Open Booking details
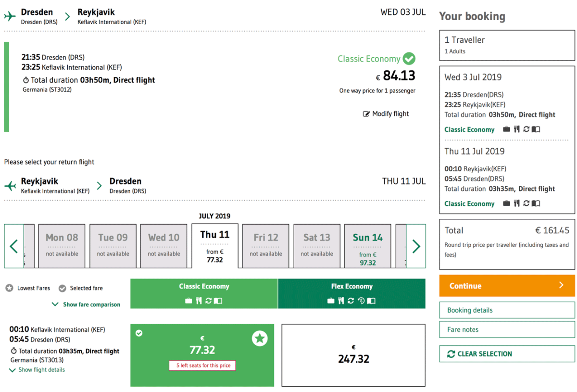 507,310
